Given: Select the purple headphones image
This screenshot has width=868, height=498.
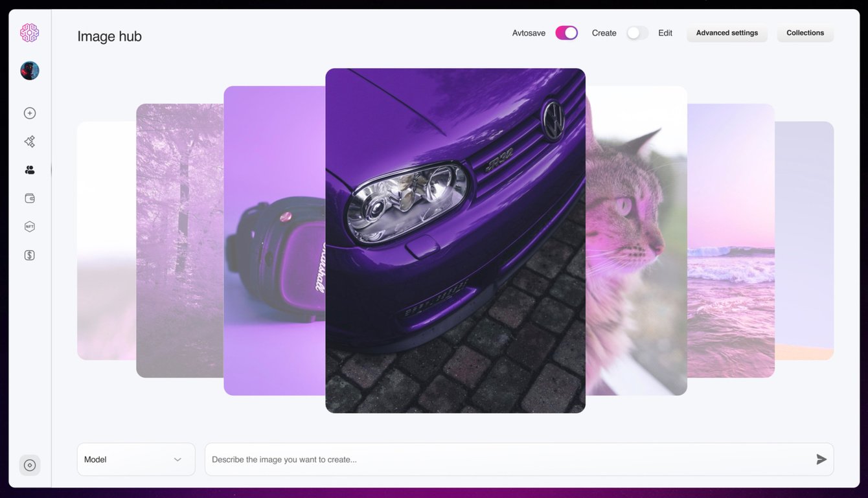Looking at the screenshot, I should coord(275,240).
